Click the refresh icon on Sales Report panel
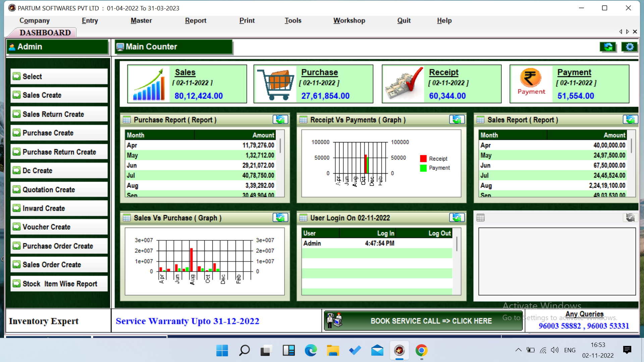This screenshot has height=362, width=644. tap(630, 119)
